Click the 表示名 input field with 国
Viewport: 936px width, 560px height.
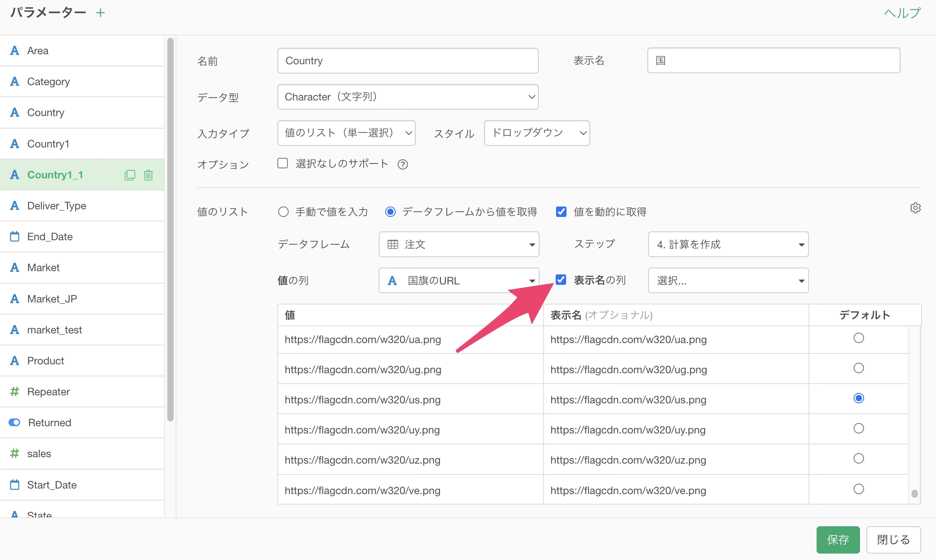(x=774, y=60)
